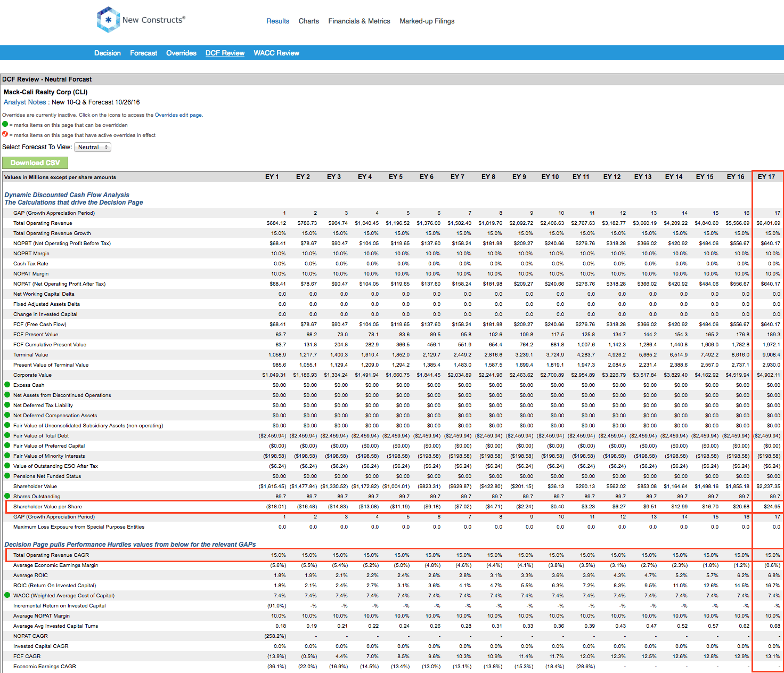Click green override icon for Net Deferred Tax Liability
This screenshot has width=784, height=673.
(7, 405)
